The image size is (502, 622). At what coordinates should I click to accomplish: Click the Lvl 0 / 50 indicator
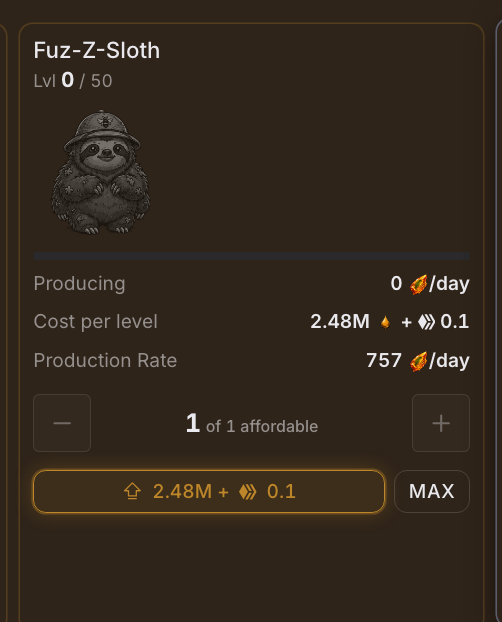[x=73, y=81]
